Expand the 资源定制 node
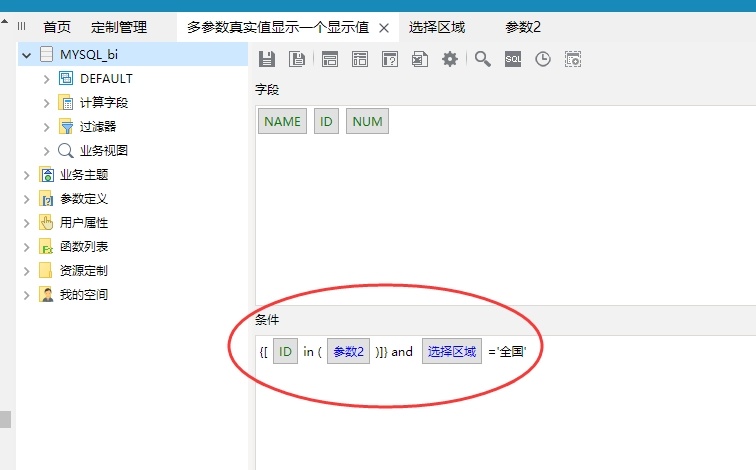The image size is (756, 470). click(x=27, y=271)
